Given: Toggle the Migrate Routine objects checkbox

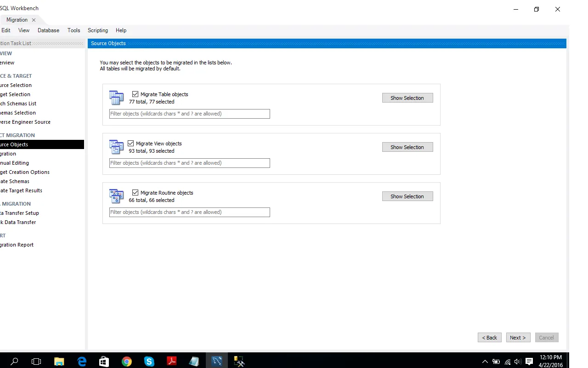Looking at the screenshot, I should pyautogui.click(x=135, y=193).
